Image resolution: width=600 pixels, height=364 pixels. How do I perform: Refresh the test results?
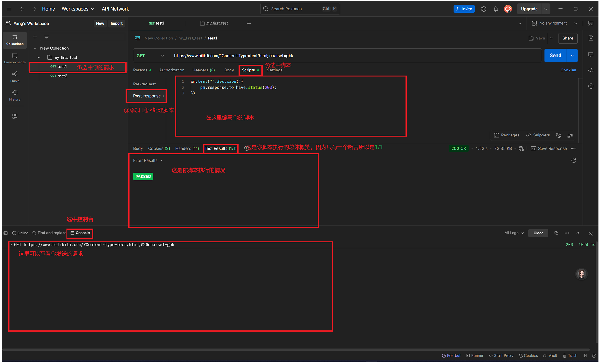pyautogui.click(x=574, y=161)
